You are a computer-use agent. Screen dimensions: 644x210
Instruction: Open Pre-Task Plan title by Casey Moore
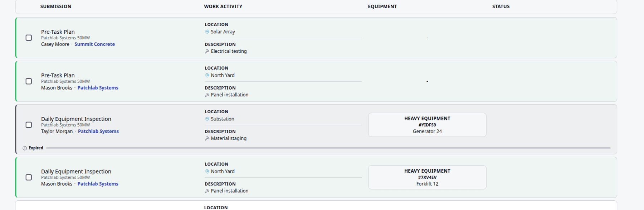tap(58, 32)
